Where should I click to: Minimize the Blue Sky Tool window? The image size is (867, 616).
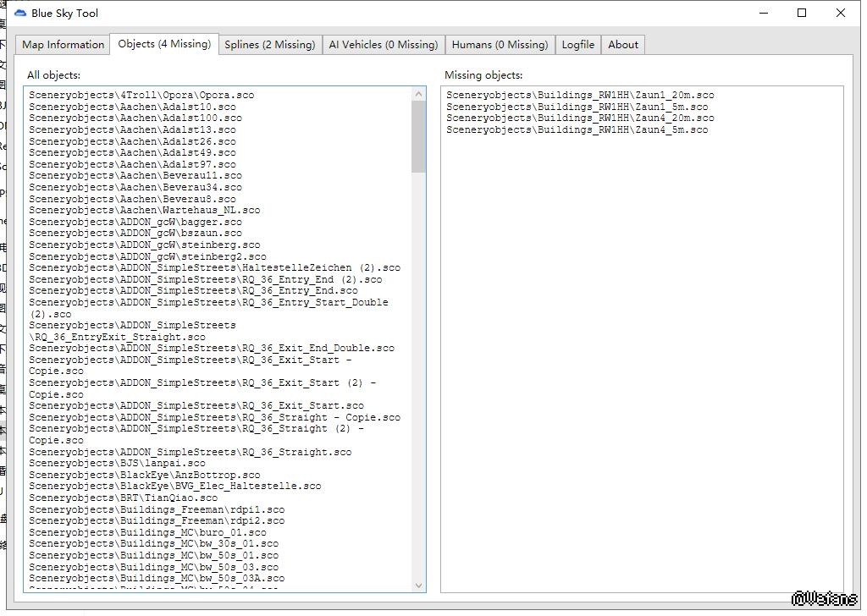click(763, 13)
